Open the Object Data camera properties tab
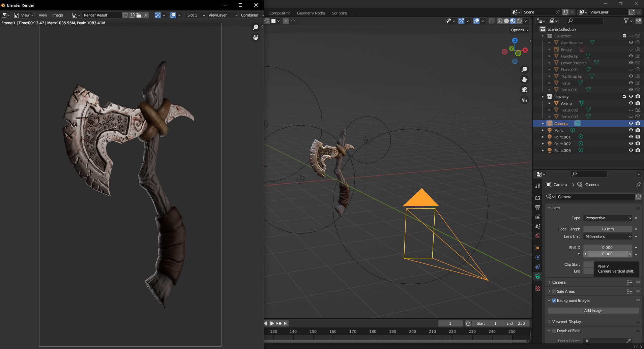 point(538,276)
